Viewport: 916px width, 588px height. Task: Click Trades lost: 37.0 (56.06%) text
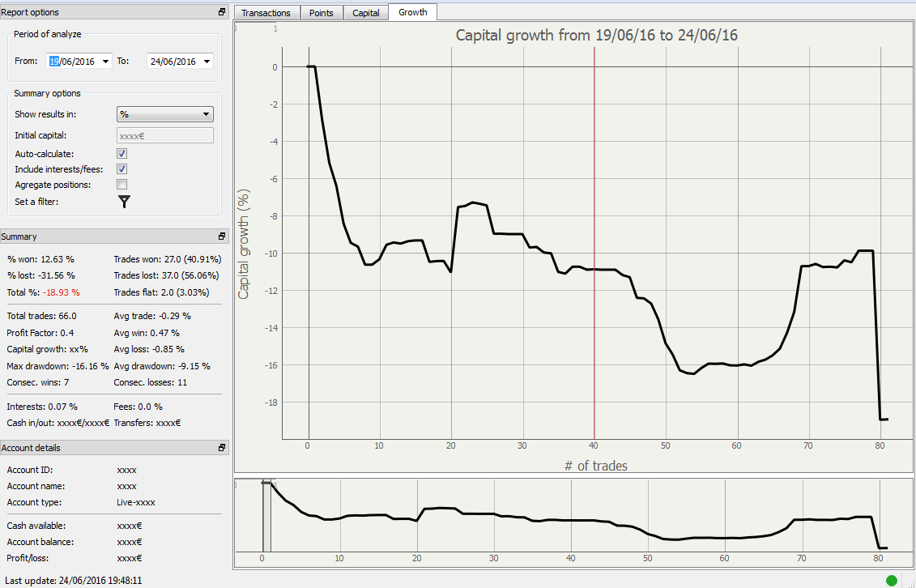[167, 275]
